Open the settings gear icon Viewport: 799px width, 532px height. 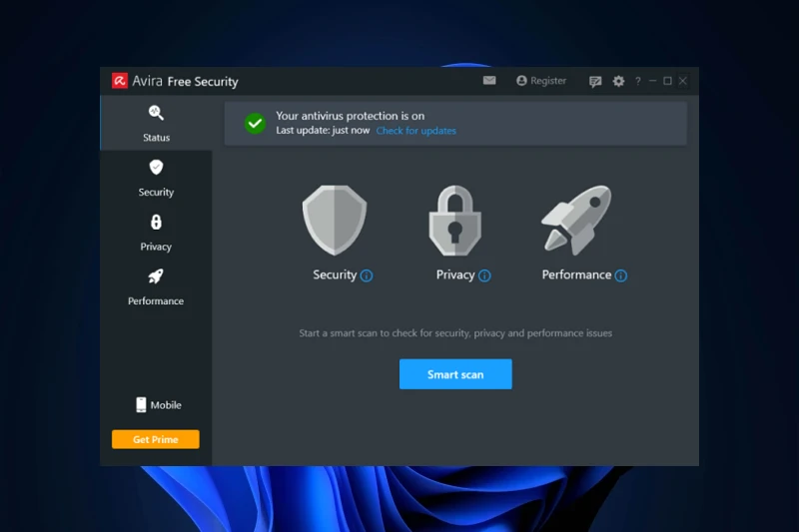point(618,81)
